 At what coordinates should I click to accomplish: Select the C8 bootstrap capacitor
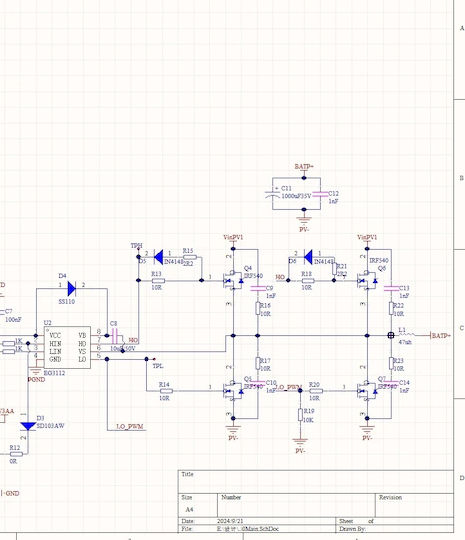tap(115, 336)
